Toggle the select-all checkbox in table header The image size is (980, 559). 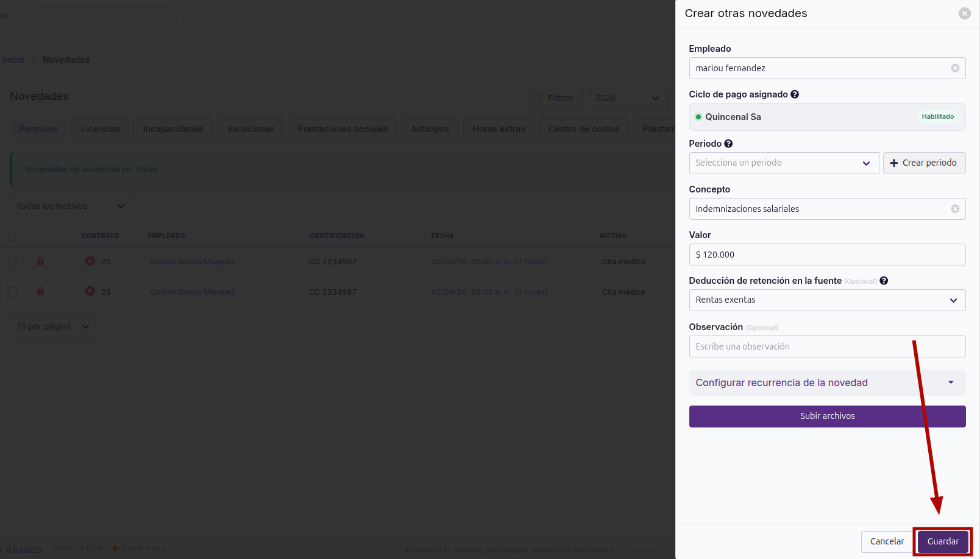12,236
